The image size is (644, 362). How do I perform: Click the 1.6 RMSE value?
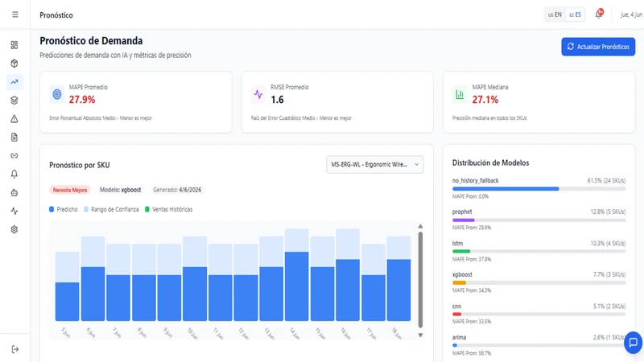277,100
